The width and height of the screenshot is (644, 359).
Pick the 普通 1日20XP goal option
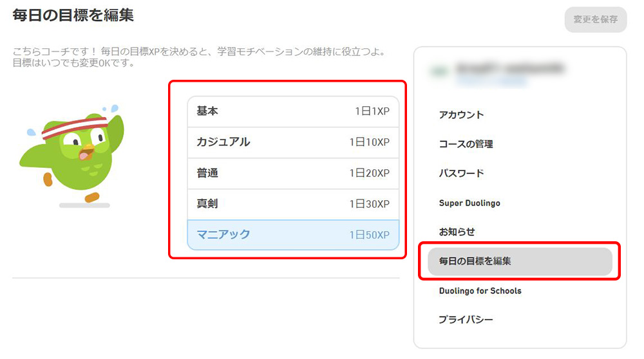[x=293, y=173]
